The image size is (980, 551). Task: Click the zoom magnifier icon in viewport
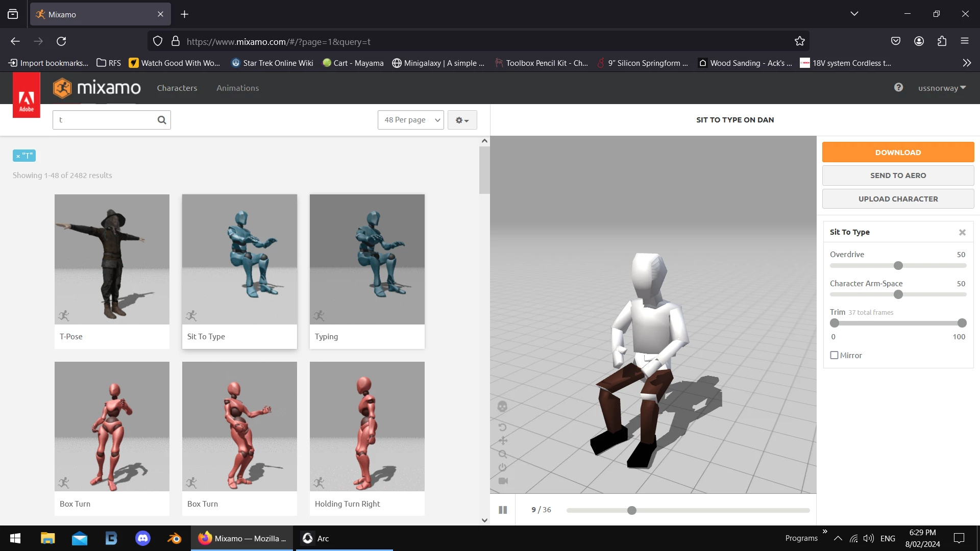coord(503,454)
